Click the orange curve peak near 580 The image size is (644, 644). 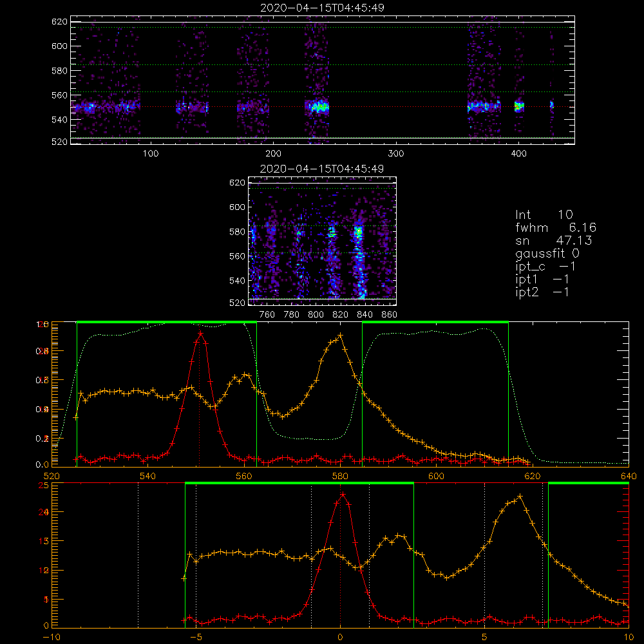tap(340, 336)
